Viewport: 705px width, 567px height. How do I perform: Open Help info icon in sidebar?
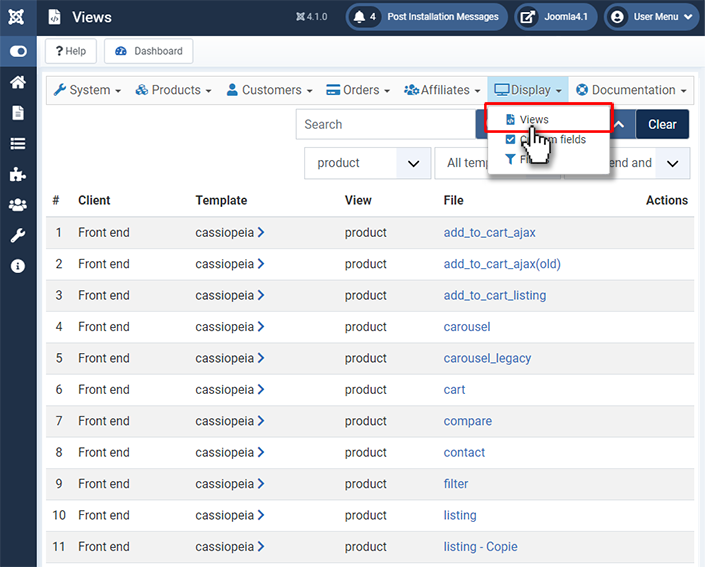(18, 266)
